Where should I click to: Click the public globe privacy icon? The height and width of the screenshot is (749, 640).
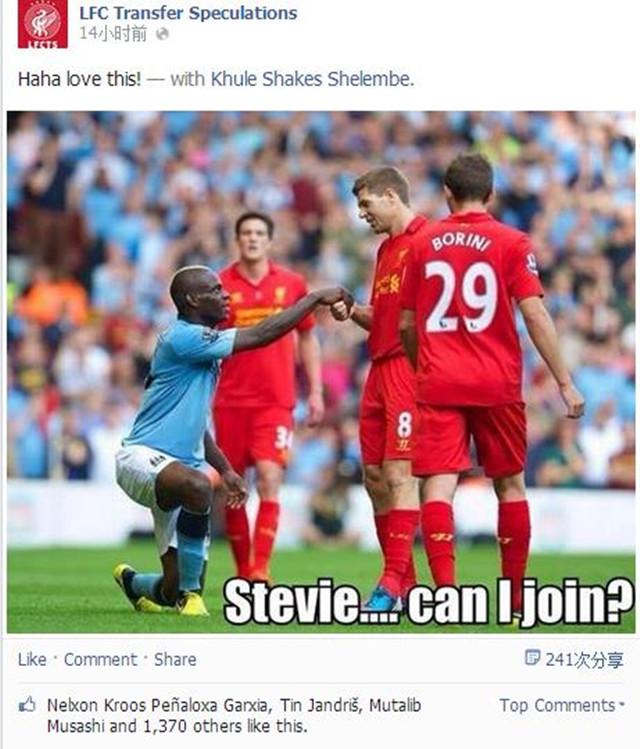[162, 34]
